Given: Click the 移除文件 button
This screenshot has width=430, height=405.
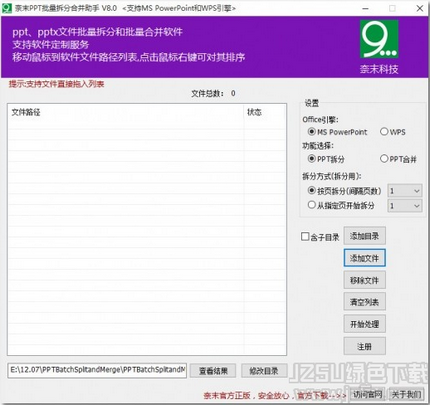Looking at the screenshot, I should coord(364,280).
